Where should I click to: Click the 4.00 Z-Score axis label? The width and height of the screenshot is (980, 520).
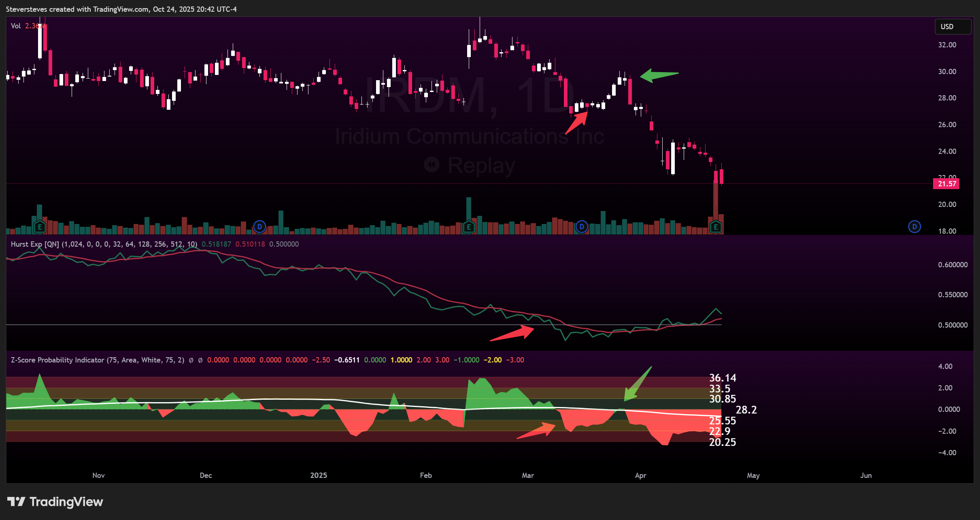[945, 367]
